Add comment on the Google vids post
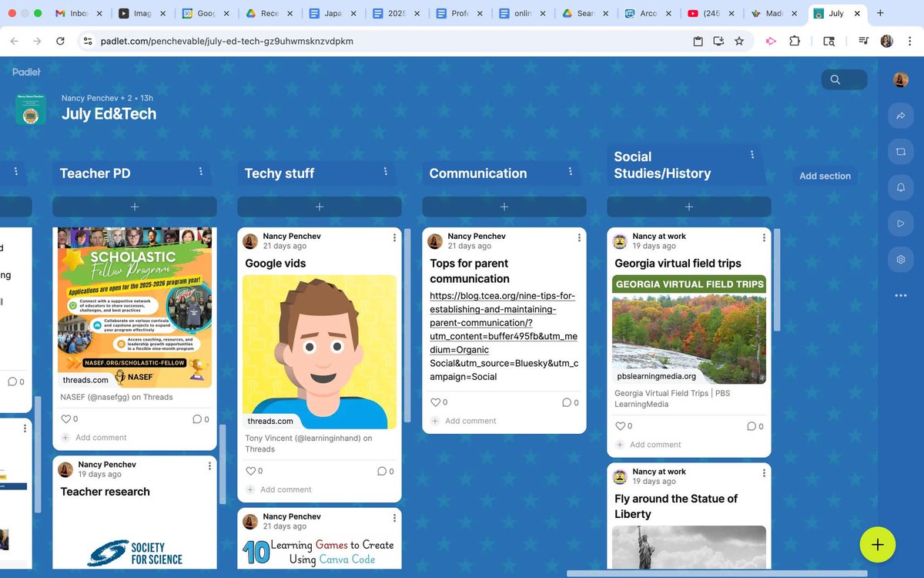Image resolution: width=924 pixels, height=578 pixels. (x=286, y=489)
